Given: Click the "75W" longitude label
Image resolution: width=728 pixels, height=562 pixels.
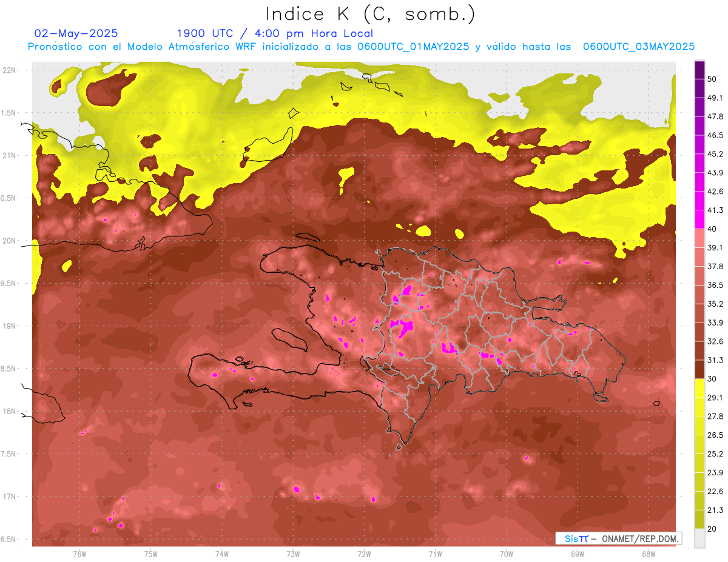Looking at the screenshot, I should coord(151,554).
